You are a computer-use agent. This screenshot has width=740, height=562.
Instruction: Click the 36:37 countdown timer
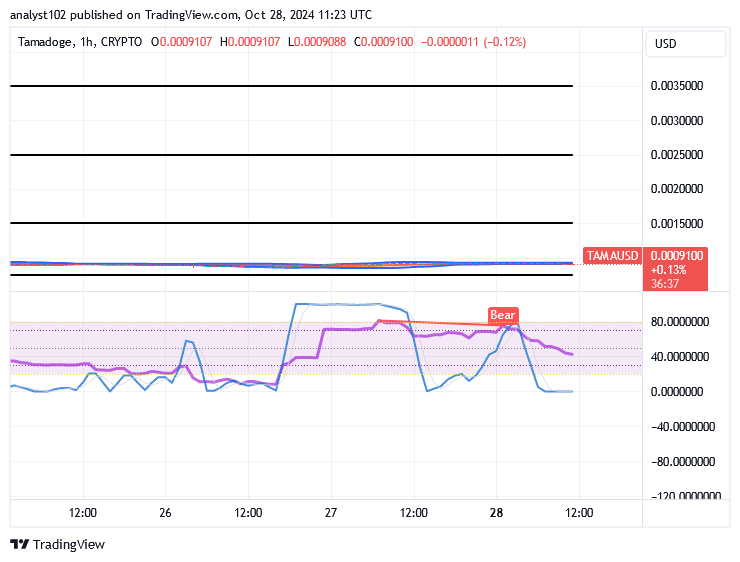[664, 284]
